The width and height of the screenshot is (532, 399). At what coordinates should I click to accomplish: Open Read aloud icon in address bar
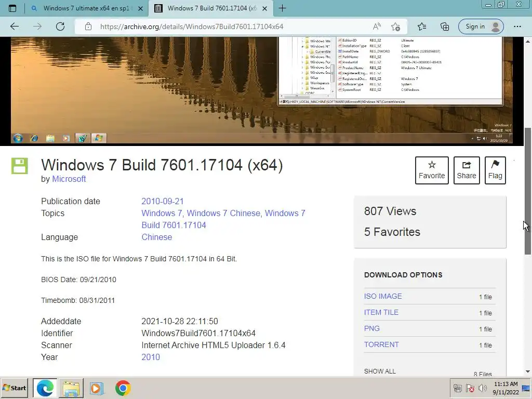point(377,26)
